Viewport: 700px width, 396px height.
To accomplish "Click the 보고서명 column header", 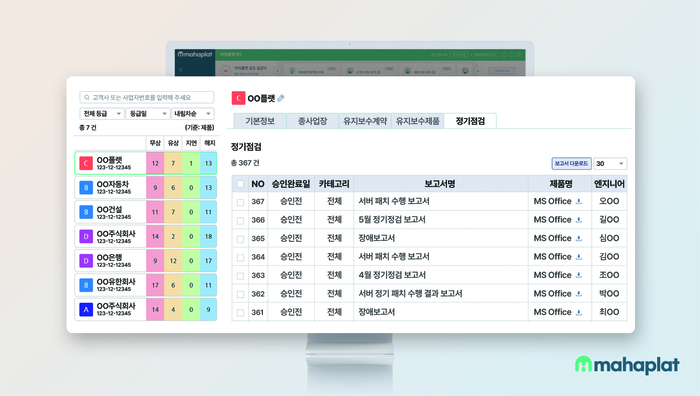I will (440, 184).
